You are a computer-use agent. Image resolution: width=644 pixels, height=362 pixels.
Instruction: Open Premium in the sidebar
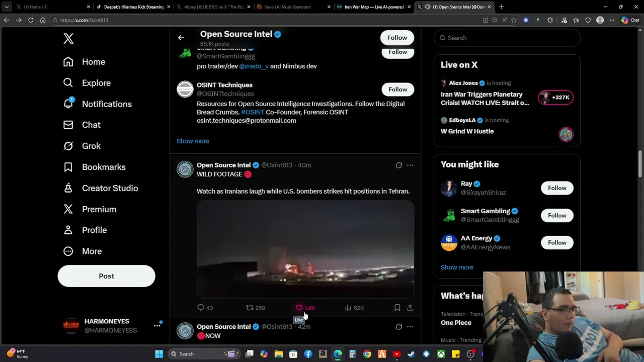89,209
